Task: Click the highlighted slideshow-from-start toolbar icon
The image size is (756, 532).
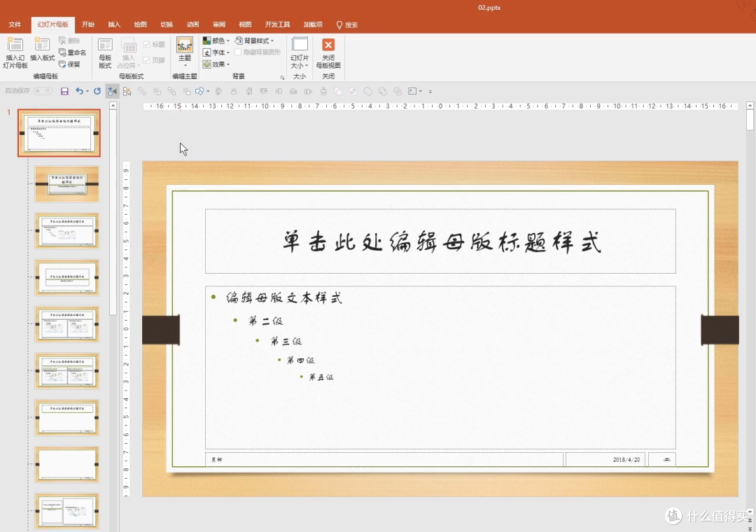Action: [x=112, y=91]
